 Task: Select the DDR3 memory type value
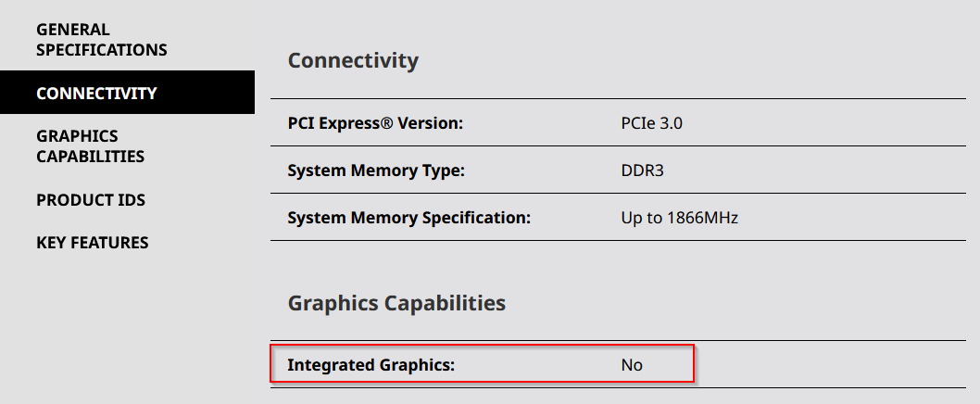click(x=643, y=170)
